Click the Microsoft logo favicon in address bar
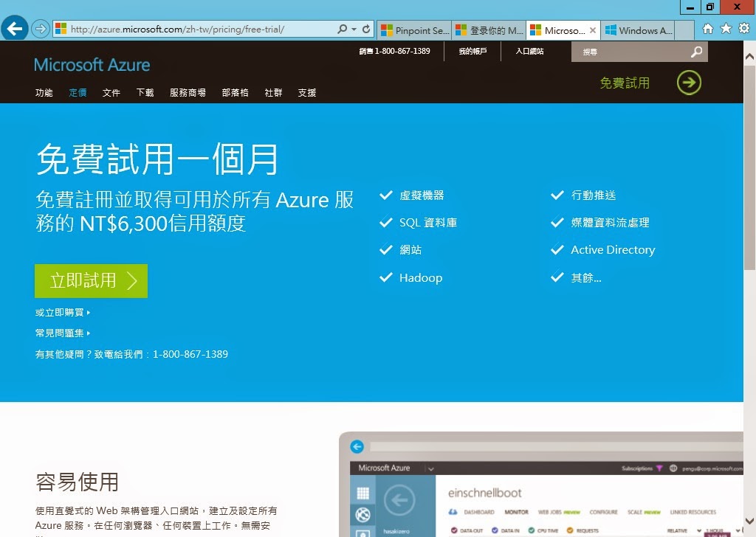Screen dimensions: 756x537 pos(61,29)
